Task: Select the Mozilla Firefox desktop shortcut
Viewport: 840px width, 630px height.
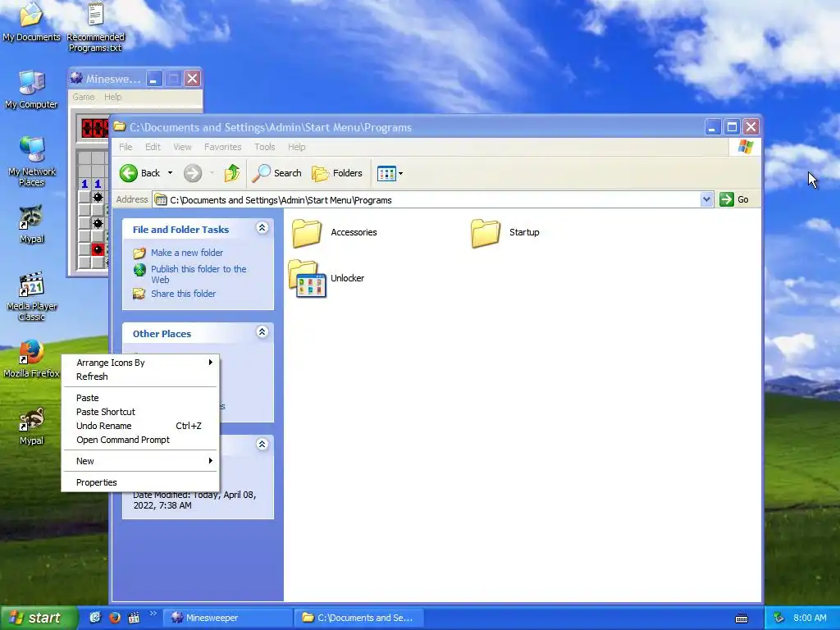Action: [31, 358]
